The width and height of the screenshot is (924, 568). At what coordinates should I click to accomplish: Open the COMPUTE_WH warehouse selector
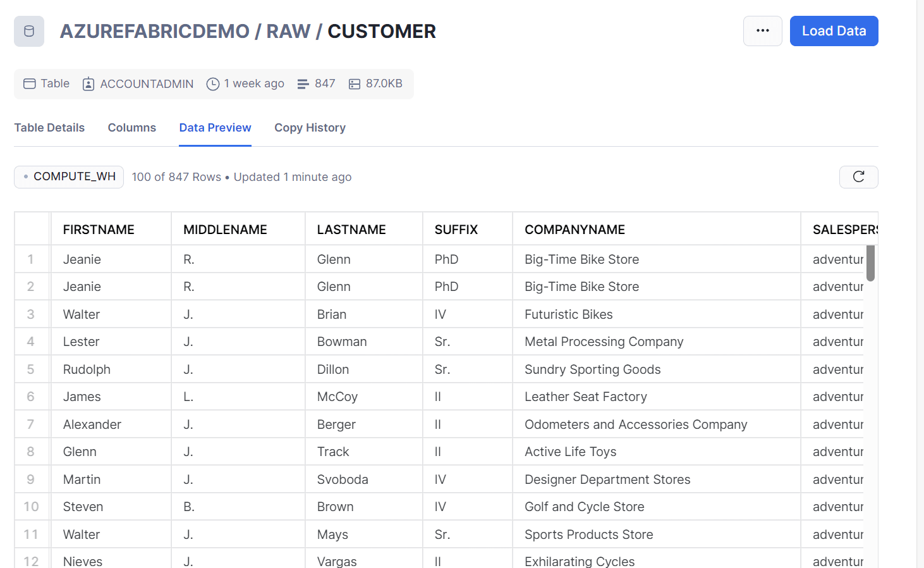(x=69, y=177)
